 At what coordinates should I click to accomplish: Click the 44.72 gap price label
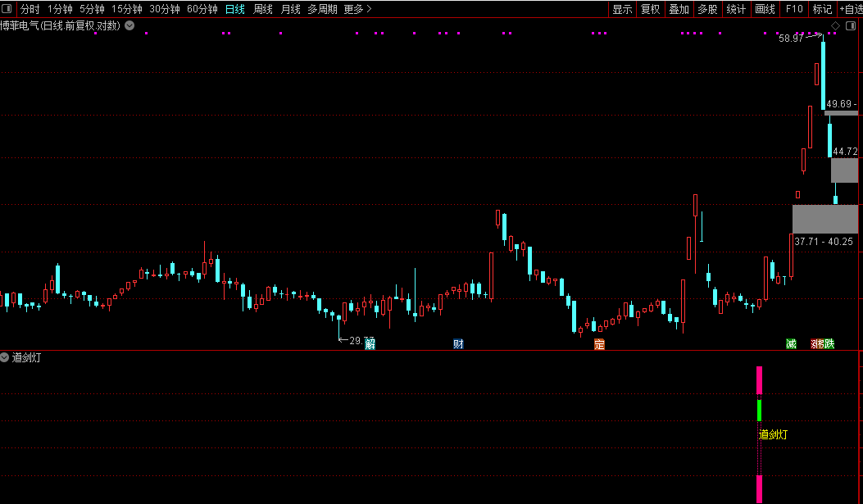(846, 151)
